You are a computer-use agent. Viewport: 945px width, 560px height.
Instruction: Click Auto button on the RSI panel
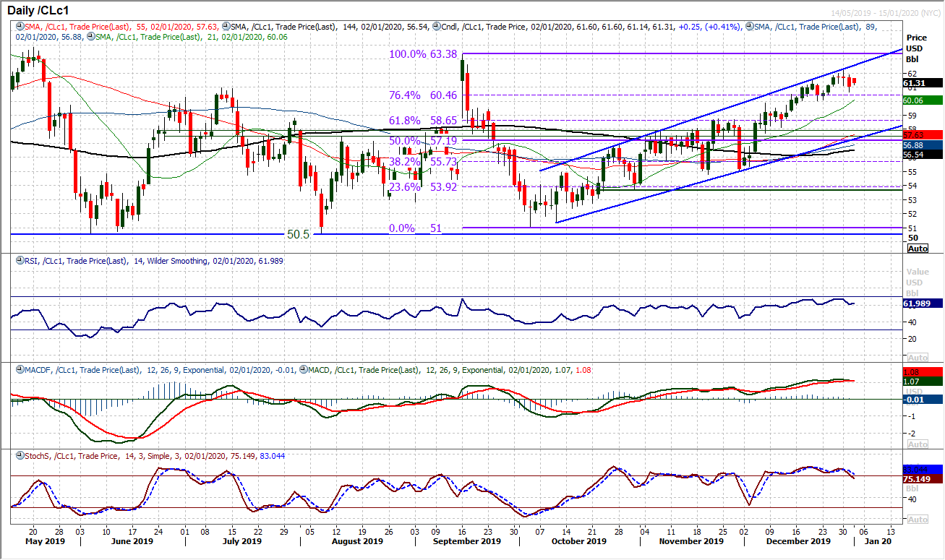click(918, 358)
